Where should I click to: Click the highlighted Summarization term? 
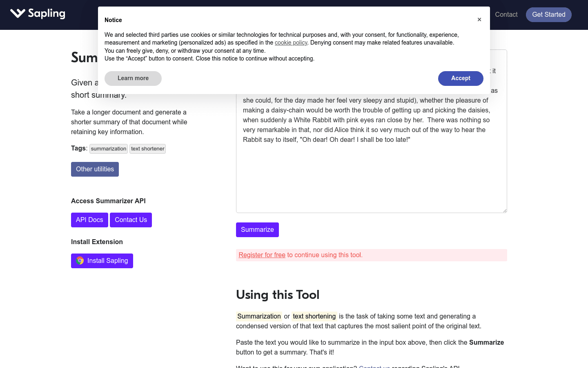pos(259,316)
